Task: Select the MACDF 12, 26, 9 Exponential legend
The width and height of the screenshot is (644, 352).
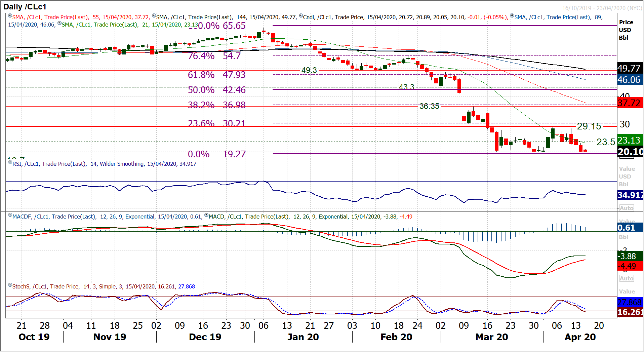Action: (x=107, y=217)
